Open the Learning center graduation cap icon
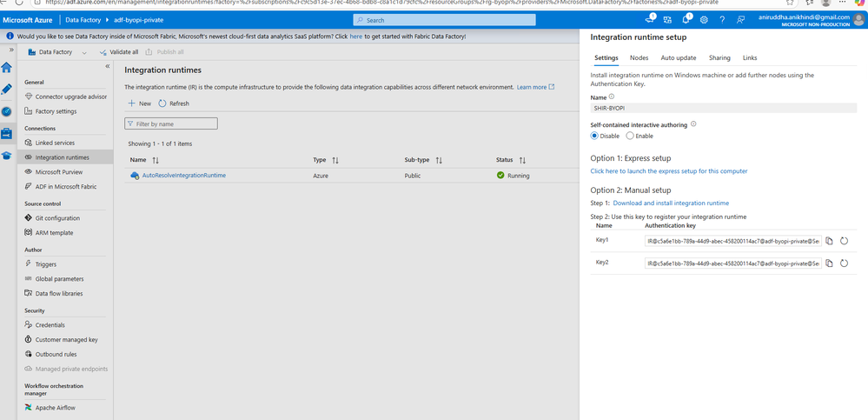The image size is (868, 420). coord(7,155)
